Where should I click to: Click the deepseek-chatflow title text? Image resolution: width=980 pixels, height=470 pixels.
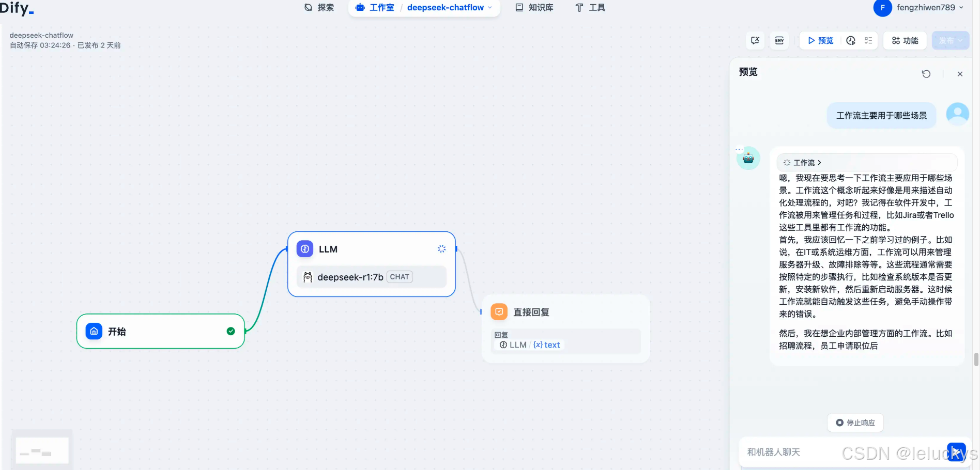pos(41,35)
